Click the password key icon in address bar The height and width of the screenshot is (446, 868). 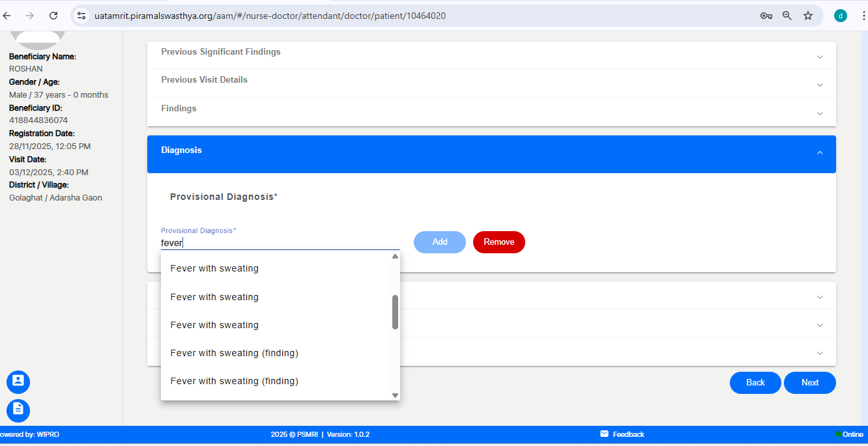pyautogui.click(x=766, y=16)
